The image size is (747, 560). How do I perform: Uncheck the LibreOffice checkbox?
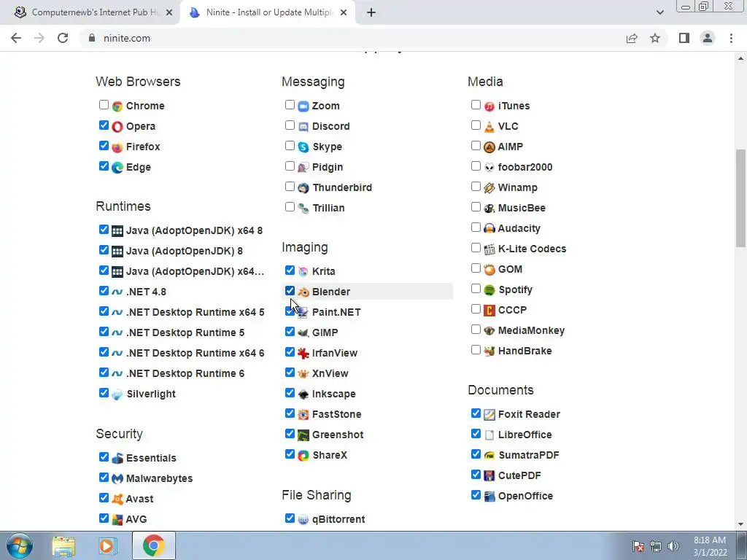pos(476,433)
